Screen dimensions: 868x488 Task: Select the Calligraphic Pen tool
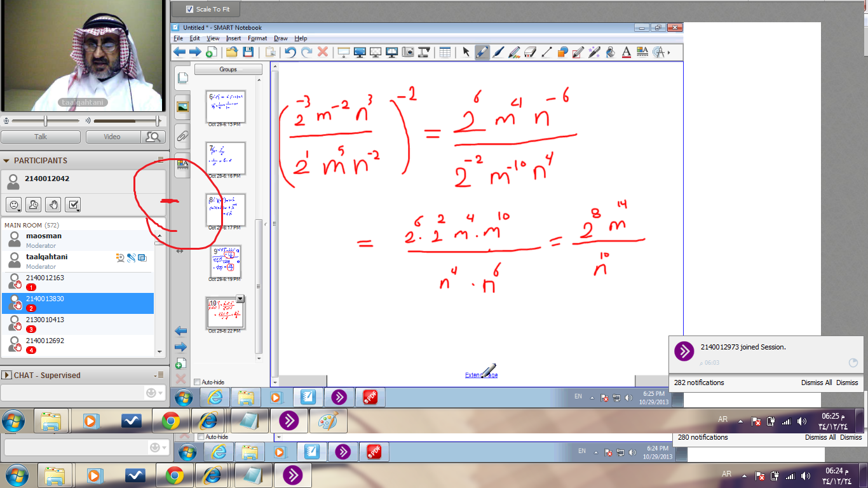tap(499, 52)
